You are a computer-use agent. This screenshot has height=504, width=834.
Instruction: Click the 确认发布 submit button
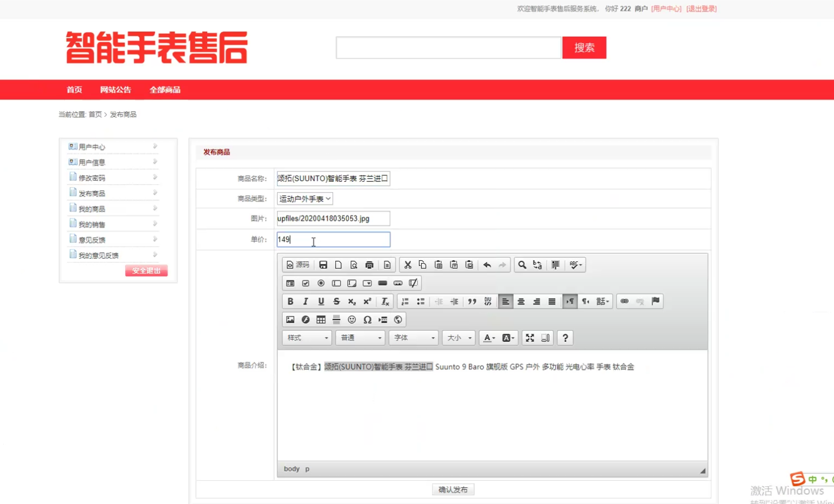coord(453,490)
